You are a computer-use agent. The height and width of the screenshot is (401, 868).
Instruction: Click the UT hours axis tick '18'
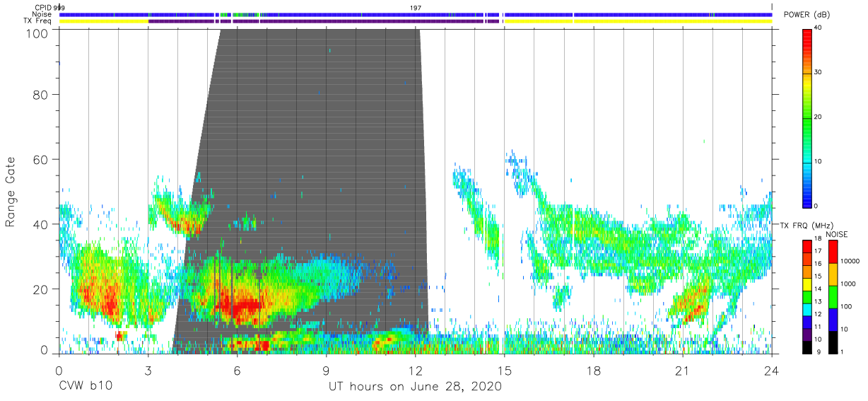[x=593, y=371]
